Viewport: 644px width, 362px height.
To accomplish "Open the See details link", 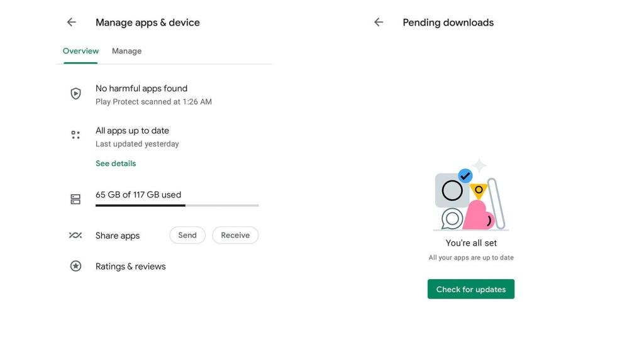I will click(116, 163).
